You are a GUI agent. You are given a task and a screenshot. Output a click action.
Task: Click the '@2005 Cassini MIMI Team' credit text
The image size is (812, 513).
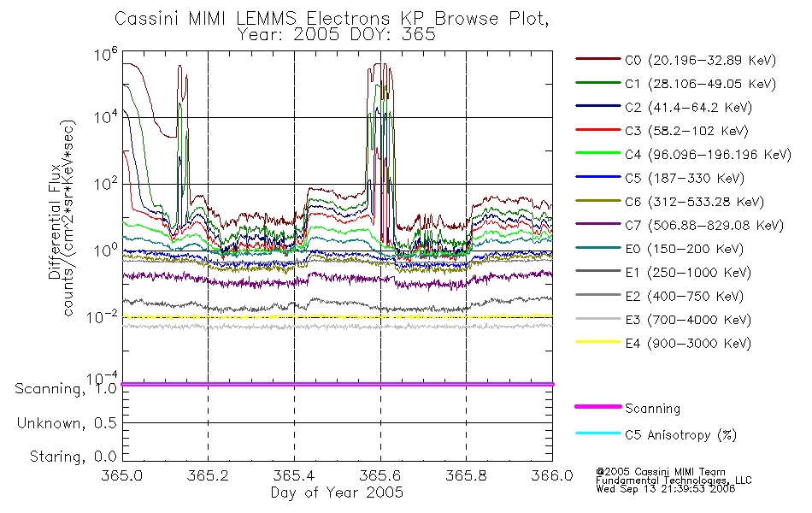tap(661, 472)
